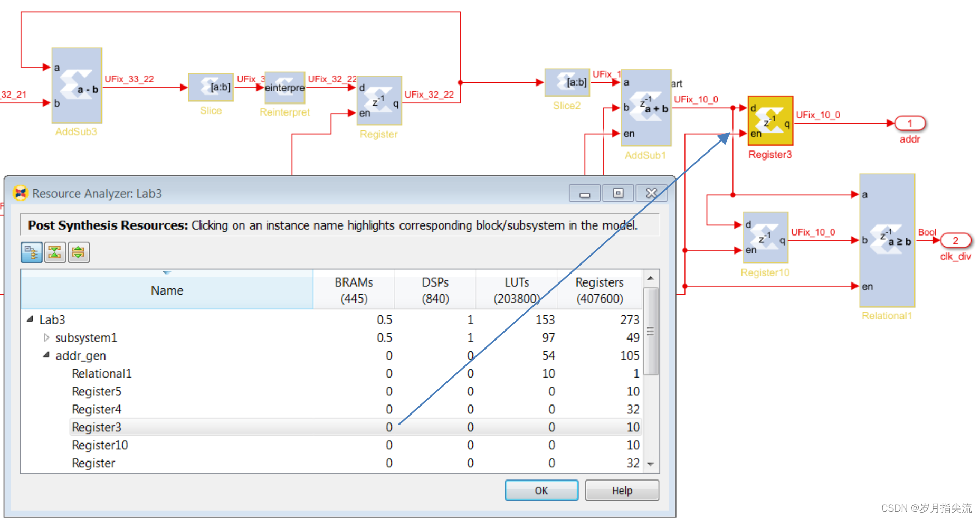
Task: Click the Resource Analyzer window title icon
Action: click(21, 193)
